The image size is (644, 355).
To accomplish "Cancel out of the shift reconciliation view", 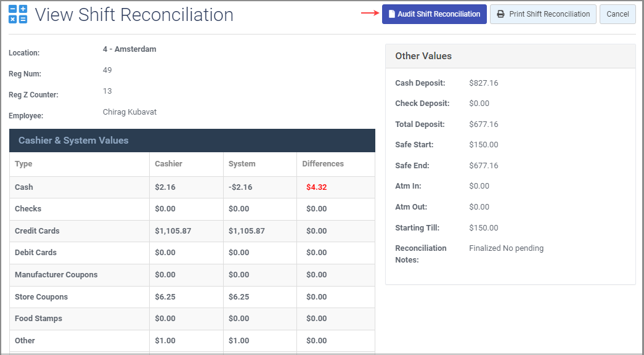I will pos(618,14).
